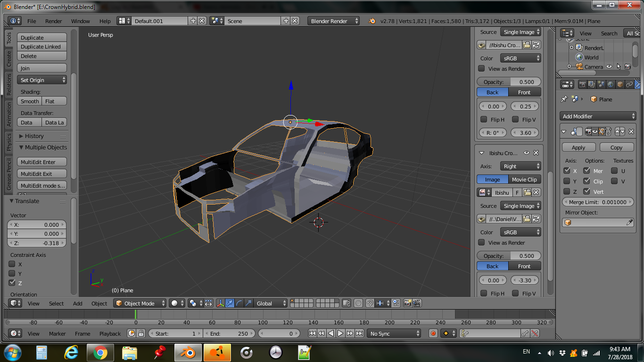Expand the History panel

pos(34,136)
